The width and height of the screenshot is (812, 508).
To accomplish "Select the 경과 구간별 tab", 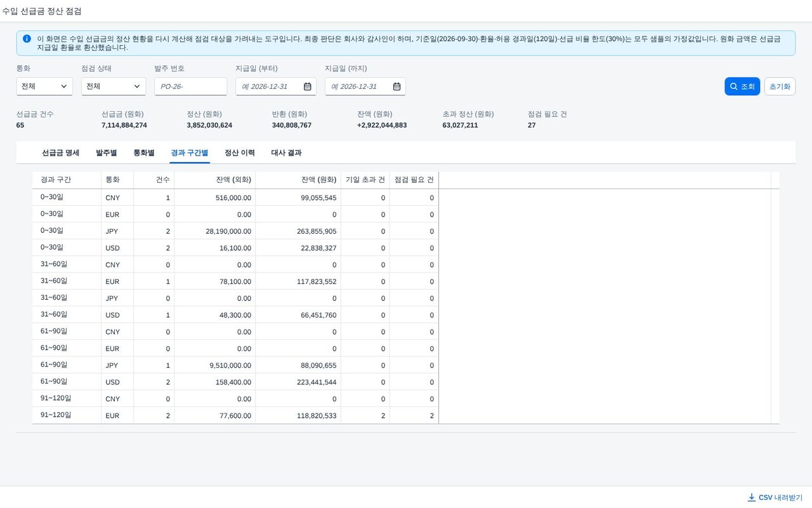I will coord(190,152).
